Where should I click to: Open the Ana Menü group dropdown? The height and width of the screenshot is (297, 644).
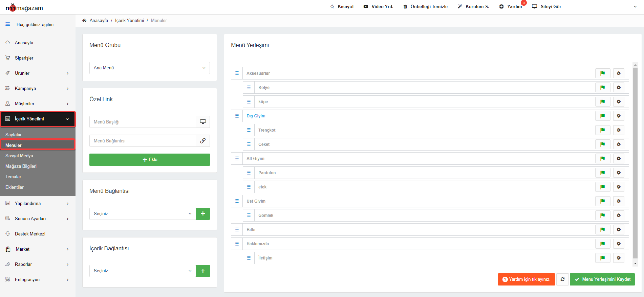click(x=150, y=68)
